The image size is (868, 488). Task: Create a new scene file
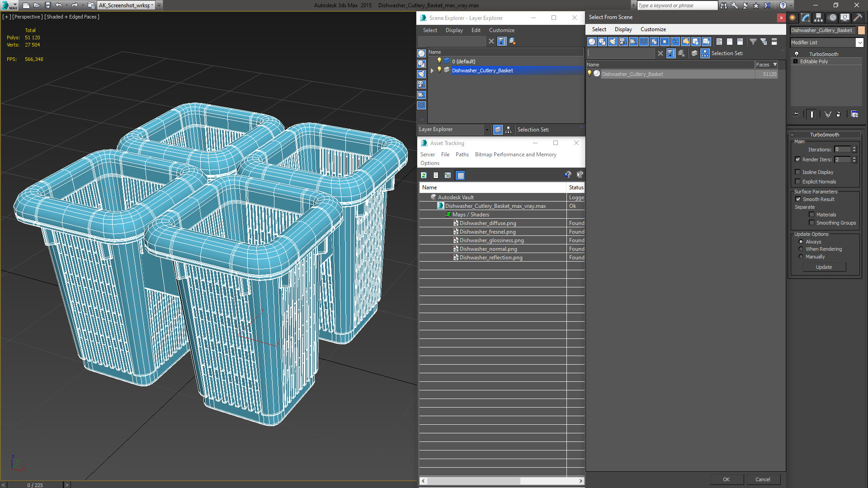26,5
